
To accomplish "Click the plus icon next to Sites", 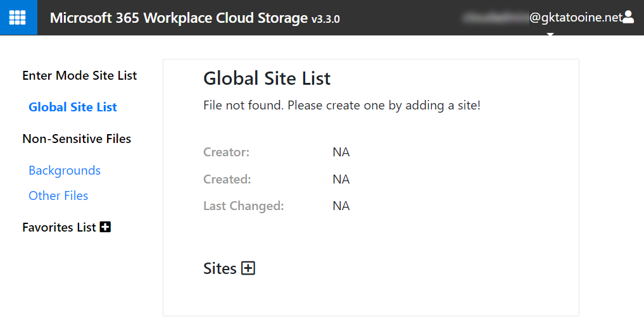I will 248,268.
